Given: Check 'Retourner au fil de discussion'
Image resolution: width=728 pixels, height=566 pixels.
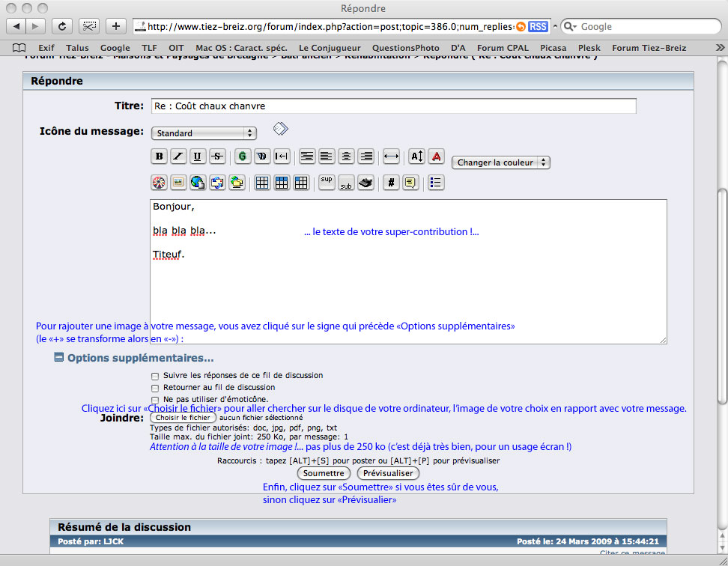Looking at the screenshot, I should tap(155, 388).
